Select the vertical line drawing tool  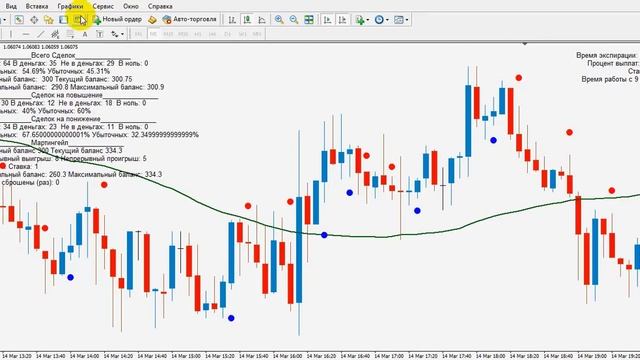click(x=11, y=34)
